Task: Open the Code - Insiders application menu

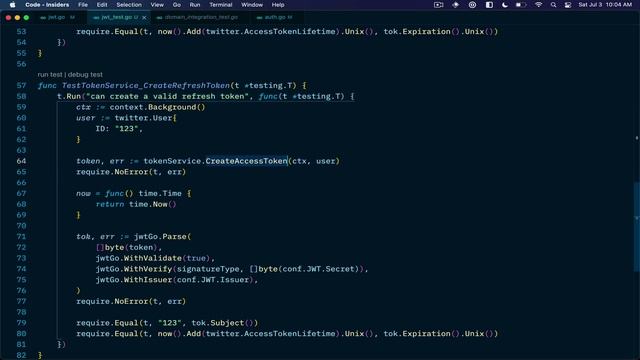Action: point(47,5)
